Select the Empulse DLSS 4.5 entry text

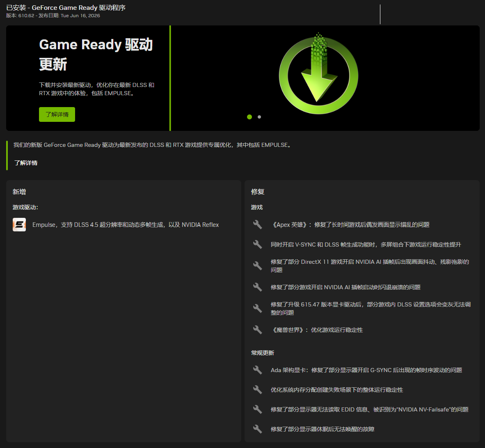[x=126, y=225]
